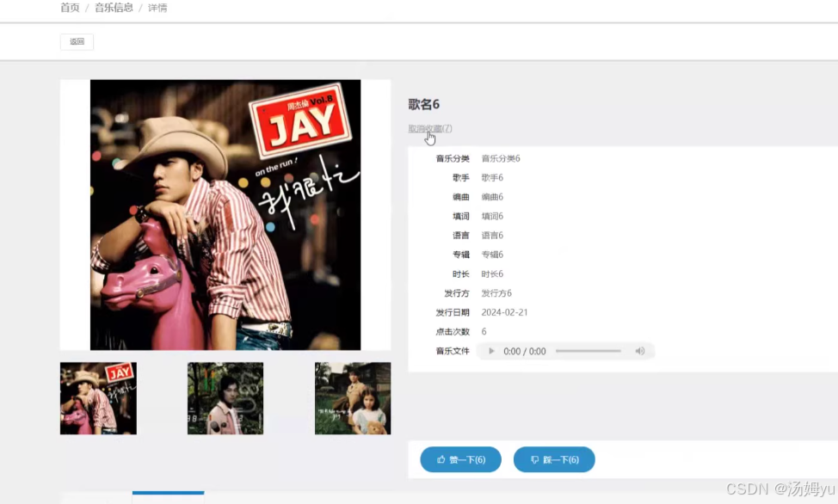Click the volume icon in the audio player
This screenshot has height=504, width=838.
click(x=640, y=351)
